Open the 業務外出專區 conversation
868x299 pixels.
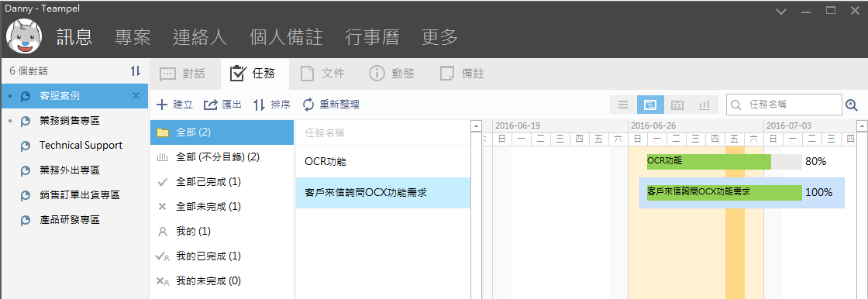pos(74,170)
